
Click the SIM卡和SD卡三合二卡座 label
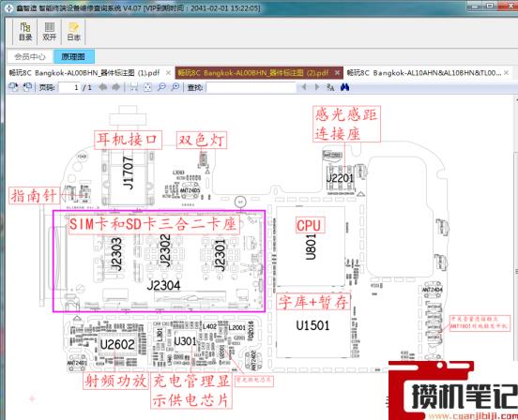(154, 225)
